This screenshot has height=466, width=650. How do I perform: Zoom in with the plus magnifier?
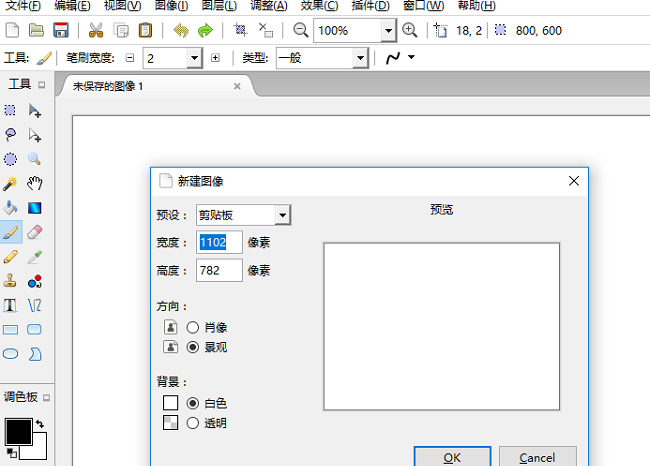[410, 30]
